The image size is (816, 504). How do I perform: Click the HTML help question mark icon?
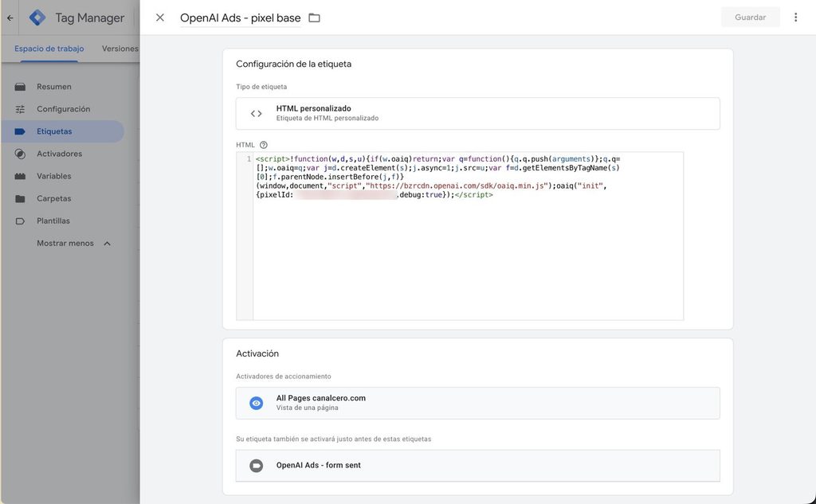point(263,145)
